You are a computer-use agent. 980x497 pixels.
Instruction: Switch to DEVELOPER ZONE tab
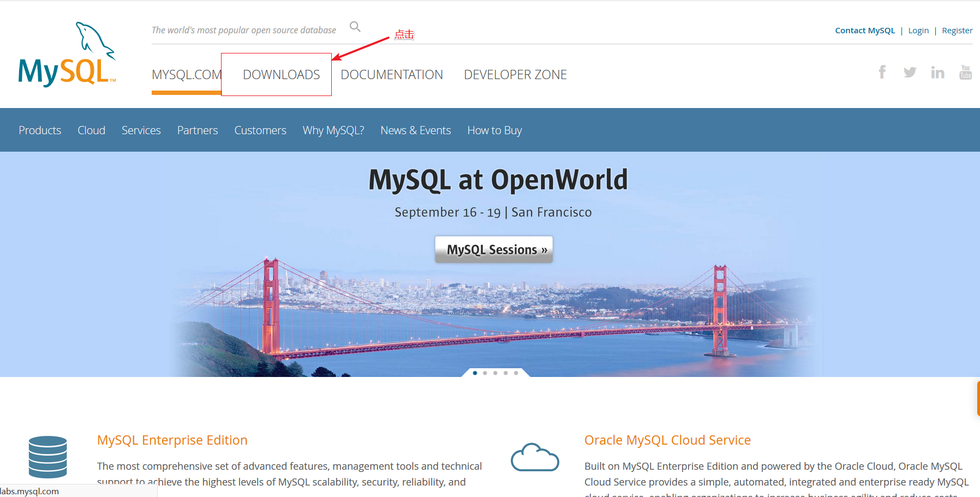point(516,75)
